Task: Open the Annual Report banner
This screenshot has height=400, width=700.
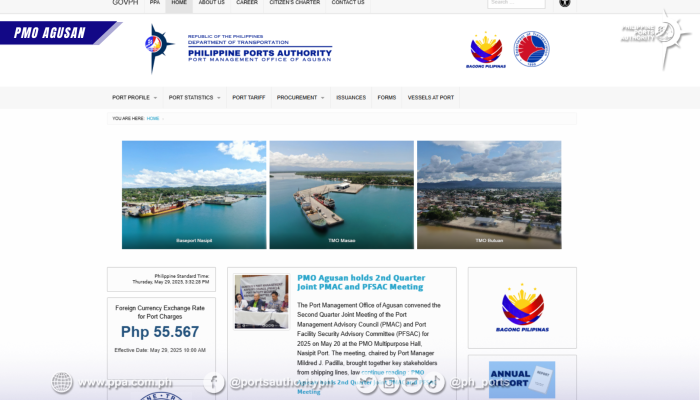Action: (522, 379)
